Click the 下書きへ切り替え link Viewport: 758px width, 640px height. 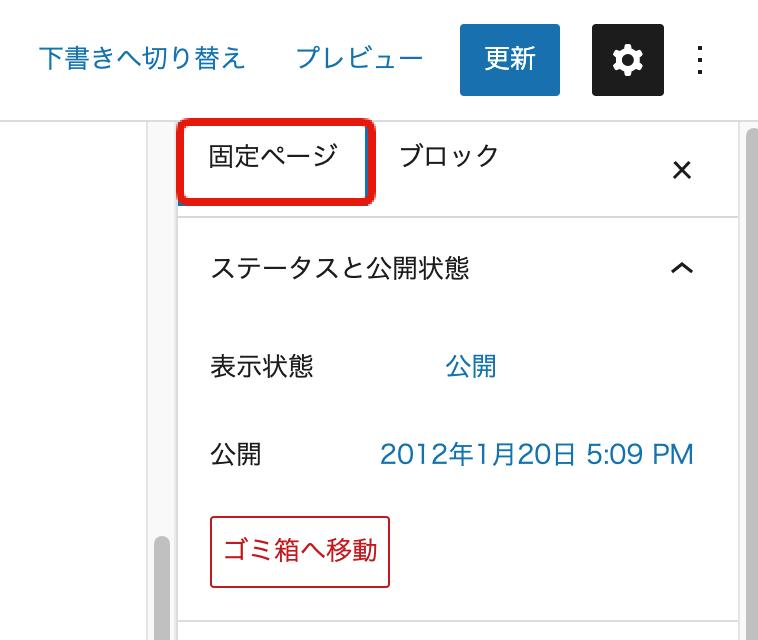(142, 59)
